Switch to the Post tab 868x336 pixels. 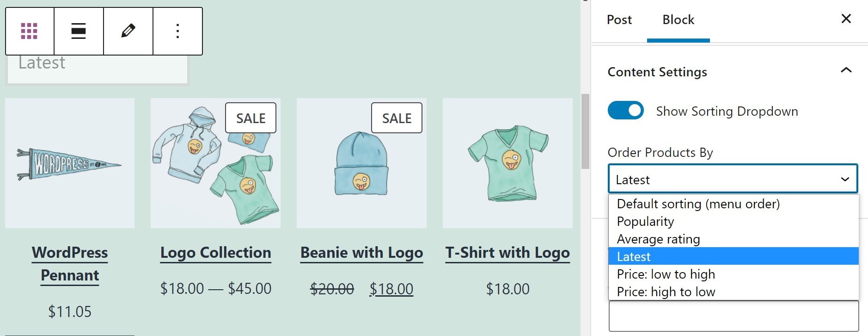pyautogui.click(x=619, y=20)
